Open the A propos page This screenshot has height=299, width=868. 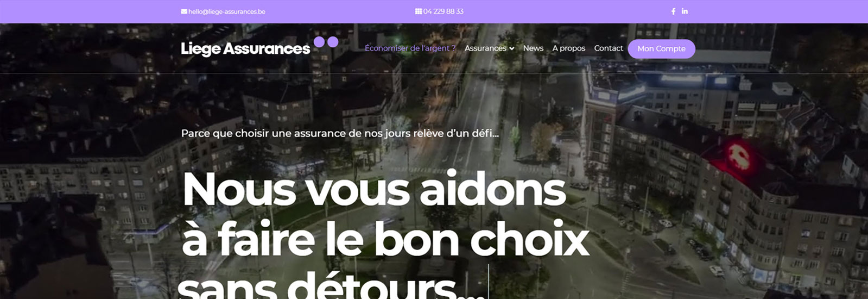click(569, 48)
